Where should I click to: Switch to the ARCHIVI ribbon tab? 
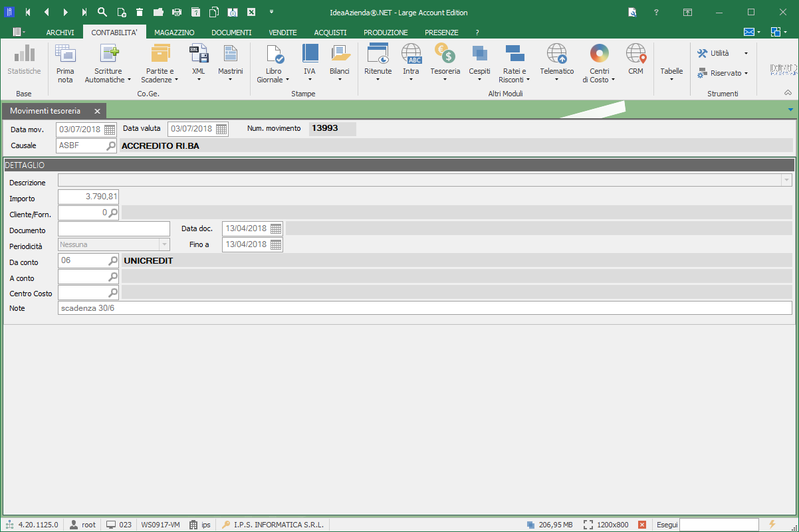pyautogui.click(x=60, y=33)
